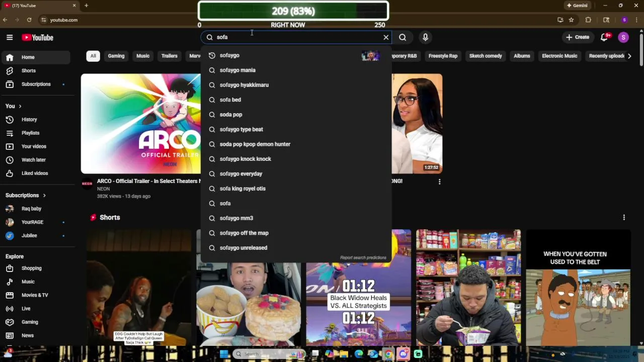Image resolution: width=644 pixels, height=362 pixels.
Task: Clear the search box with X
Action: pyautogui.click(x=386, y=37)
